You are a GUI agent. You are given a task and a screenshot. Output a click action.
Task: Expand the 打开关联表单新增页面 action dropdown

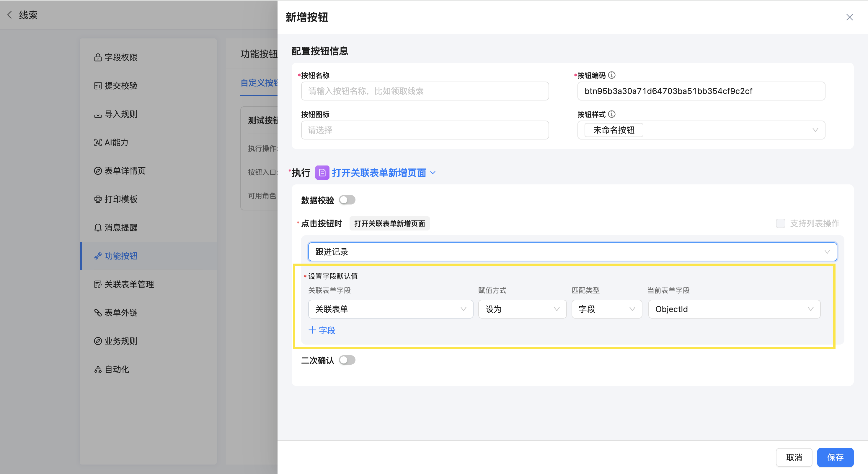coord(433,173)
